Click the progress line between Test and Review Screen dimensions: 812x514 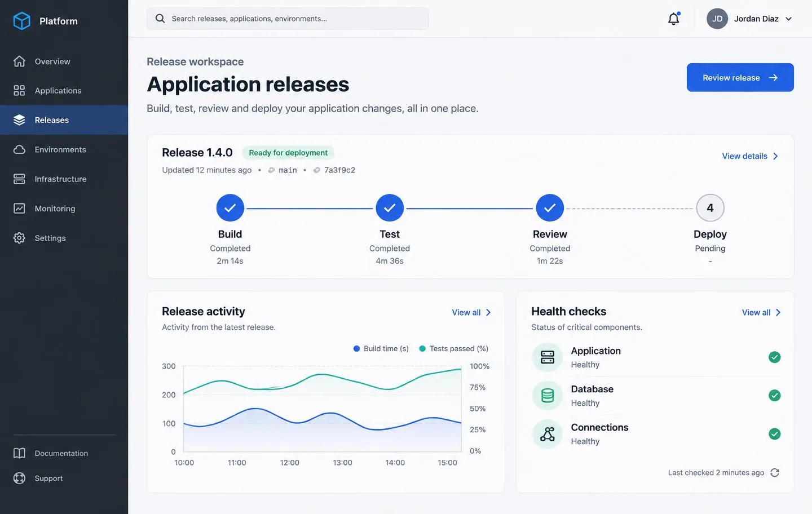point(470,209)
